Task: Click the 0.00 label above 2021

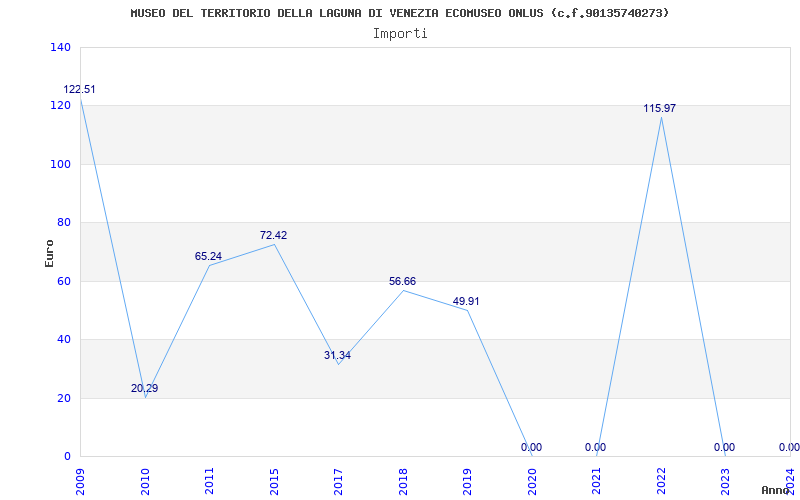Action: pyautogui.click(x=595, y=447)
